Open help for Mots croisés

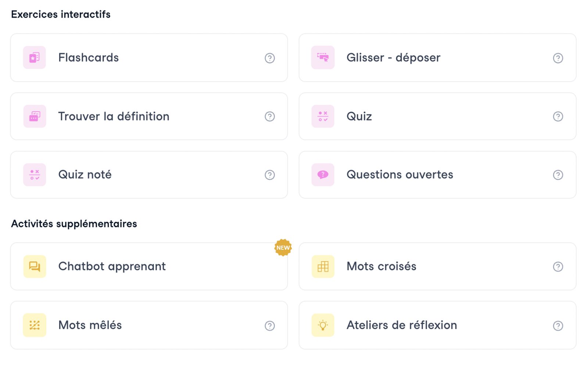pos(558,267)
